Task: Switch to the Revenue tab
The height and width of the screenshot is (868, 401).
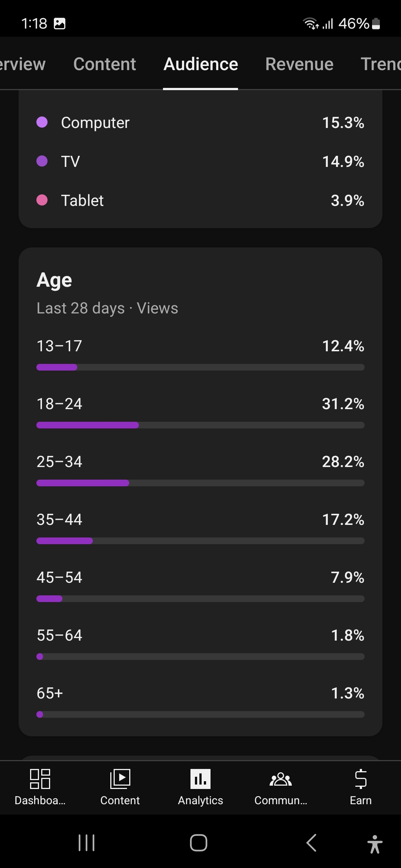Action: pos(299,64)
